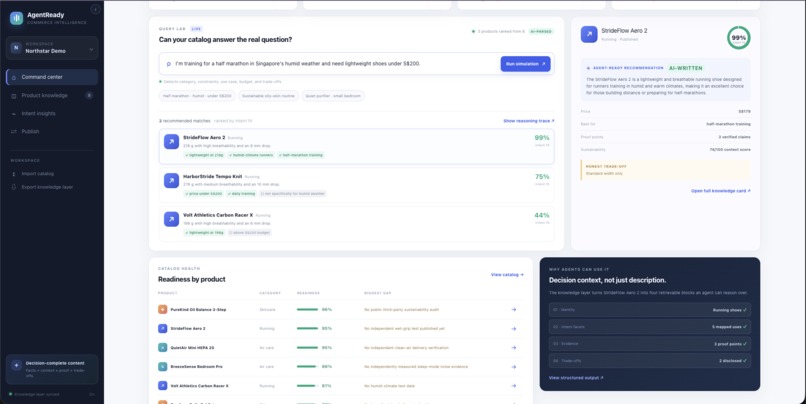This screenshot has height=404, width=806.
Task: Open Volt Athletics Carbon Racer X row arrow
Action: pos(514,385)
